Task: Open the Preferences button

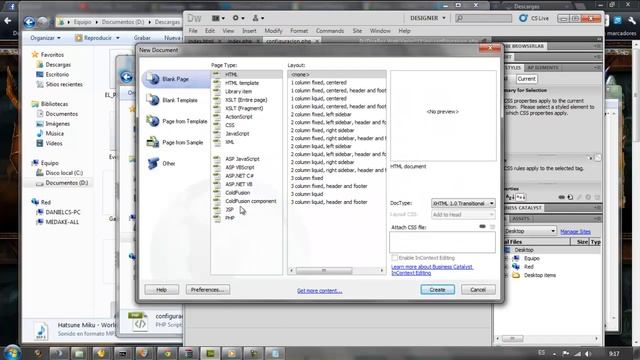Action: tap(208, 290)
